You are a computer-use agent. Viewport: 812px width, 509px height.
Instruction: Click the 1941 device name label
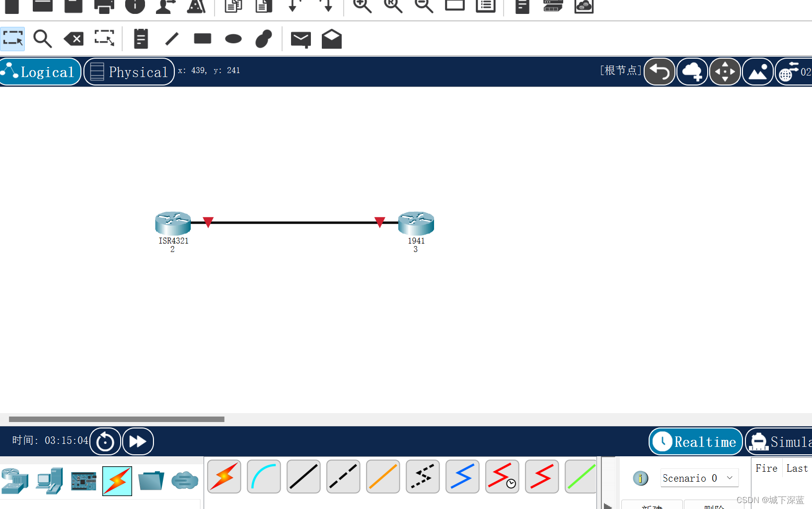[x=416, y=241]
